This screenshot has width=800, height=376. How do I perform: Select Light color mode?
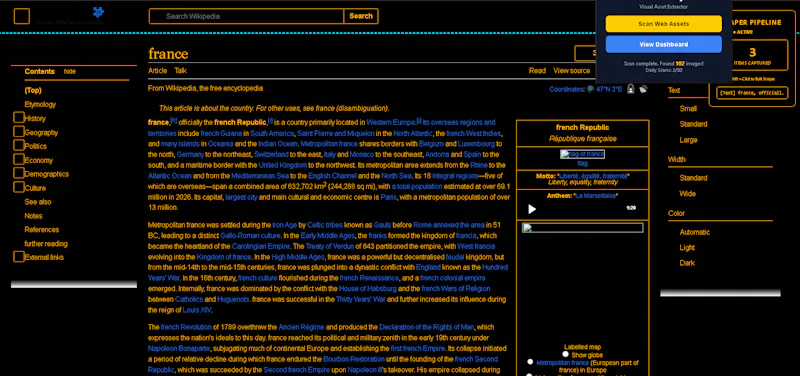tap(687, 247)
